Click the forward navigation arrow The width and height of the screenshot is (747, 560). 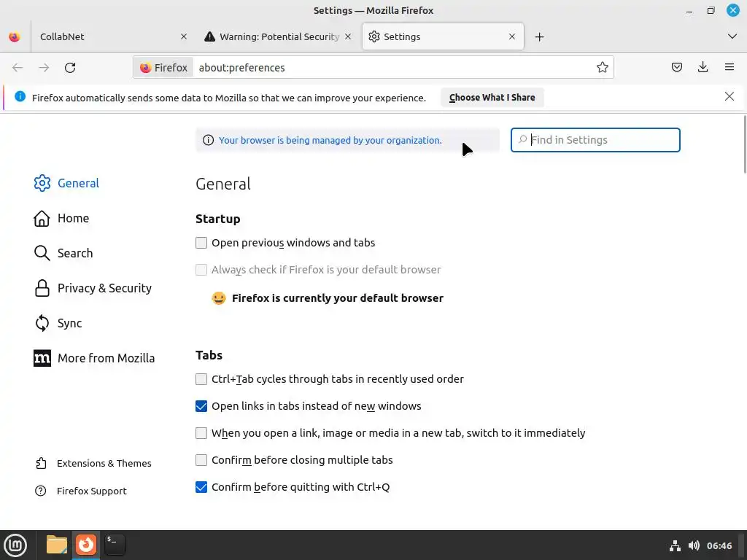click(x=44, y=68)
